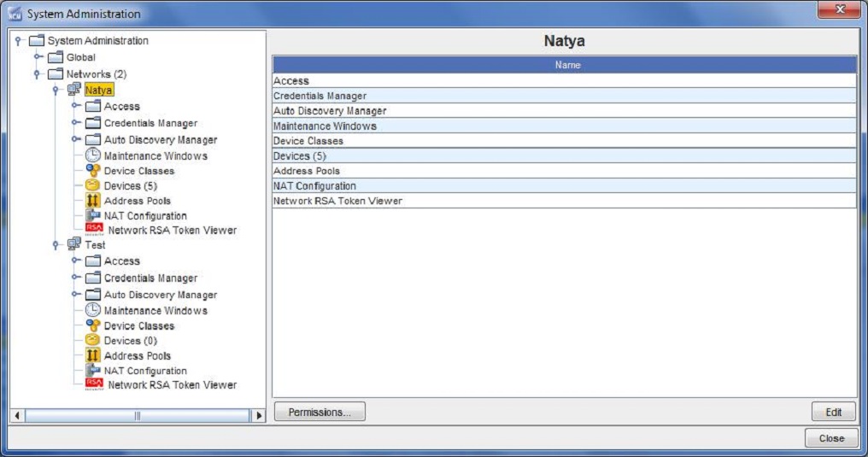Click the Natya network icon in tree
The width and height of the screenshot is (868, 457).
coord(74,90)
